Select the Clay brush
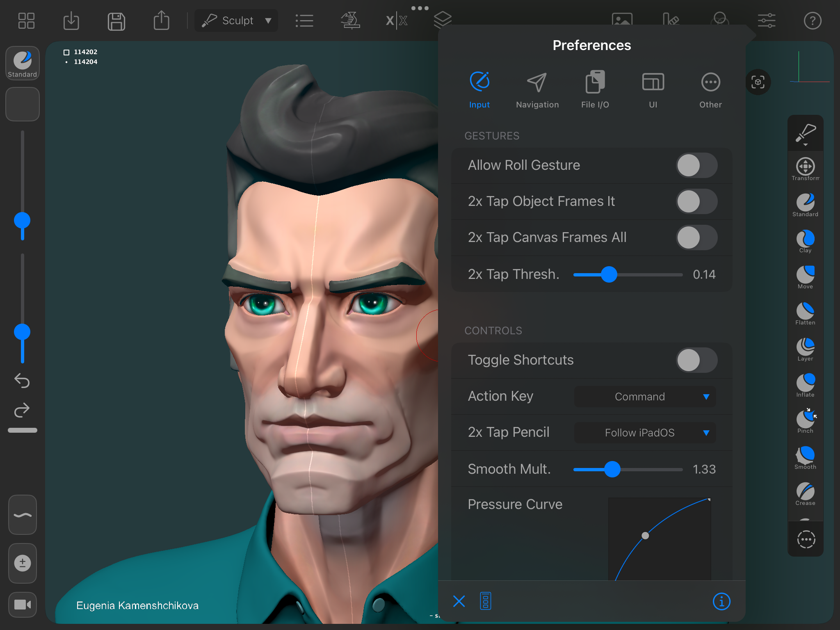The image size is (840, 630). [x=805, y=241]
